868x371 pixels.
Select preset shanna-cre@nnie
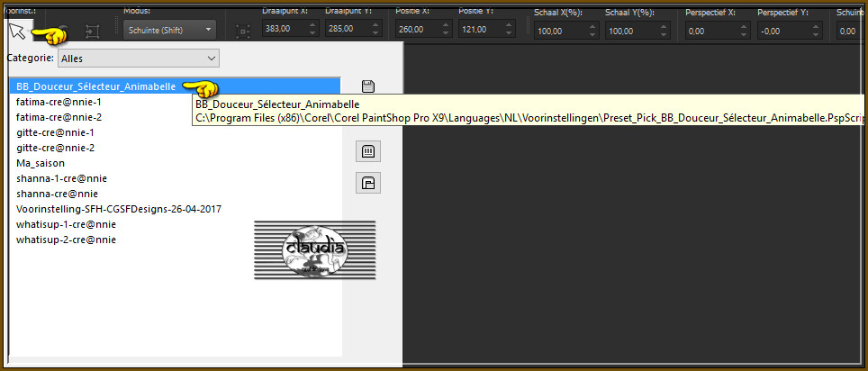(175, 194)
